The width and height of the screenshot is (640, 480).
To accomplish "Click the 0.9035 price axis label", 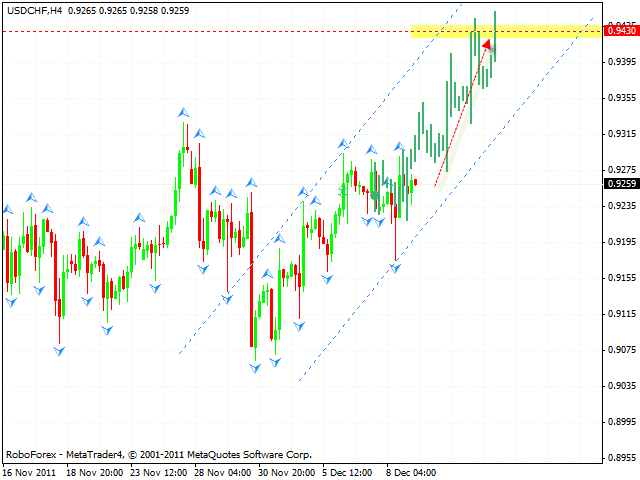I will click(x=622, y=385).
